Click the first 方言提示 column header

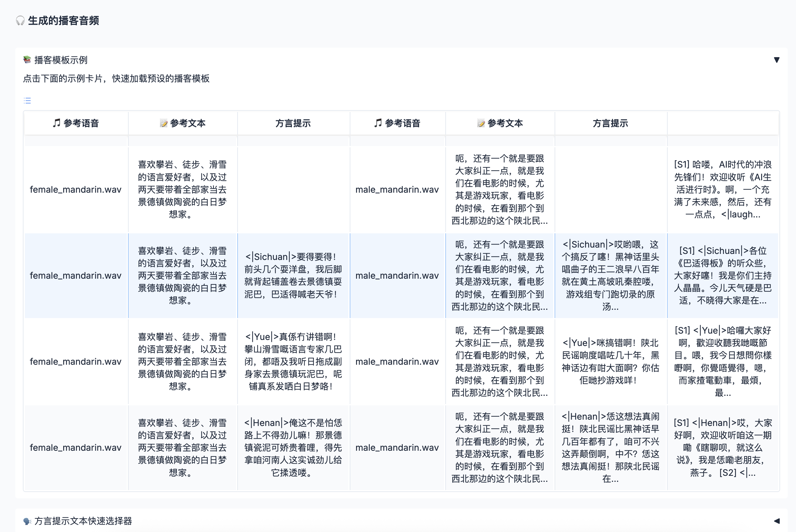[293, 123]
